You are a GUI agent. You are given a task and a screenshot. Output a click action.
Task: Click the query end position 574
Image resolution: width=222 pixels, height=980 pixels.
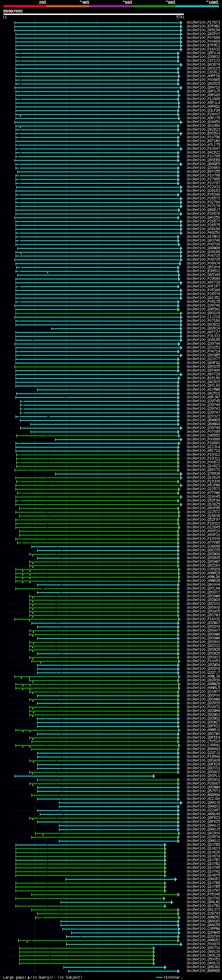179,17
